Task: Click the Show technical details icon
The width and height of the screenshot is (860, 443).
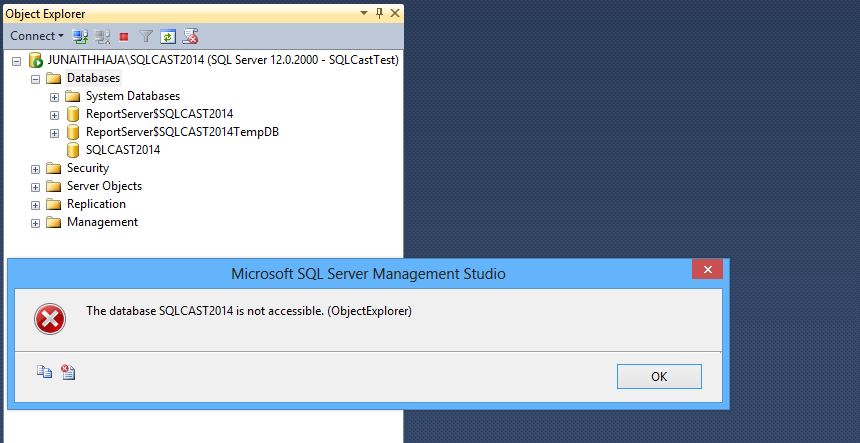Action: click(x=68, y=372)
